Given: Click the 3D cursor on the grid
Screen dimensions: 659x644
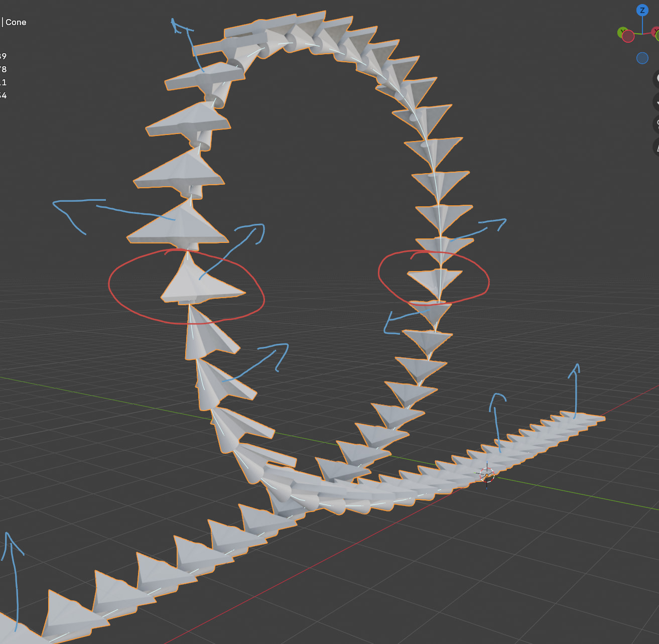Looking at the screenshot, I should click(x=486, y=475).
